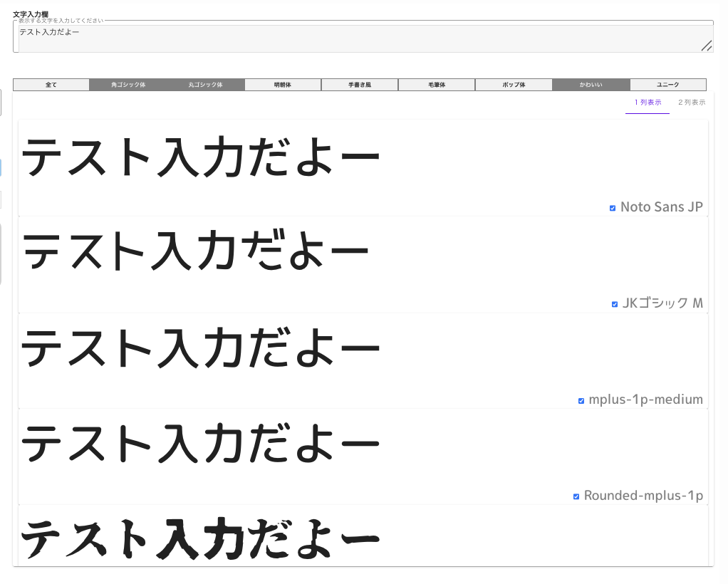The image size is (728, 584).
Task: Click in the text input area
Action: [x=356, y=38]
